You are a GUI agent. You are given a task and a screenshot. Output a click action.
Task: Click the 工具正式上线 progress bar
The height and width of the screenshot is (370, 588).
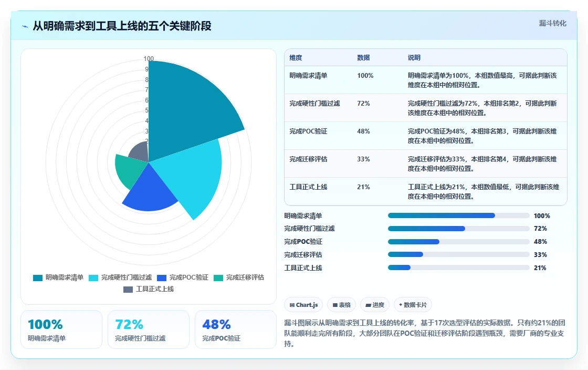[459, 268]
